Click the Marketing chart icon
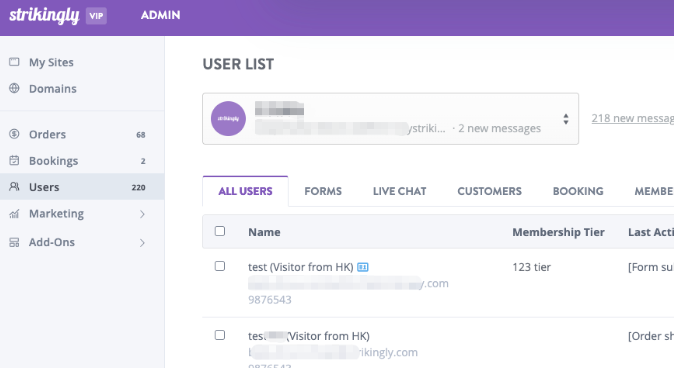This screenshot has width=674, height=368. [x=14, y=214]
